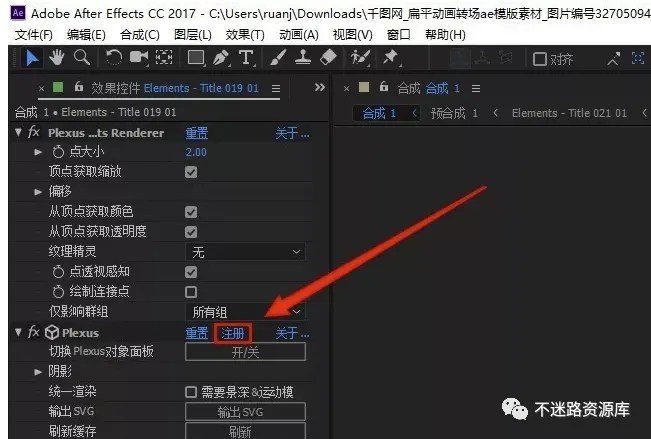The image size is (651, 439).
Task: Click the snap collapse-extents toolbar icon
Action: pyautogui.click(x=638, y=58)
